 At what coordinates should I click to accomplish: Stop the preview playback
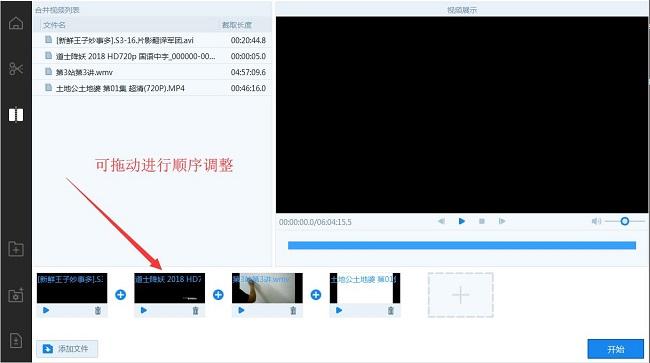(482, 221)
